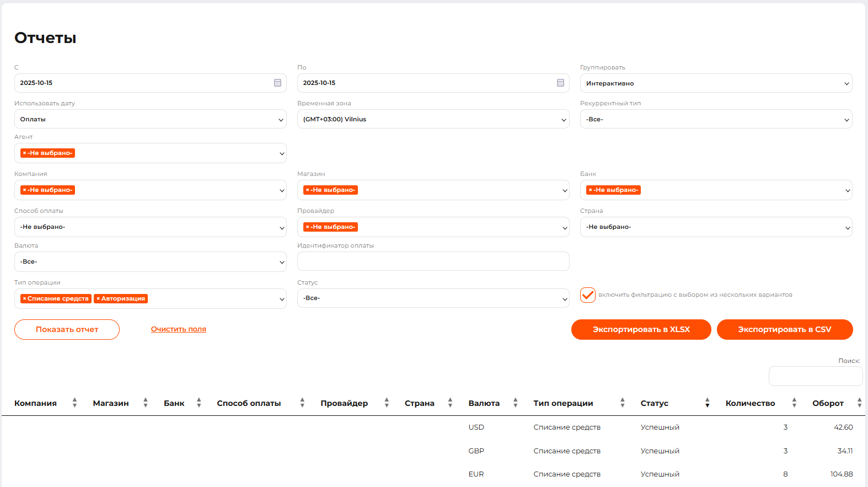The height and width of the screenshot is (487, 868).
Task: Sort table by the Валюта column arrows
Action: (515, 403)
